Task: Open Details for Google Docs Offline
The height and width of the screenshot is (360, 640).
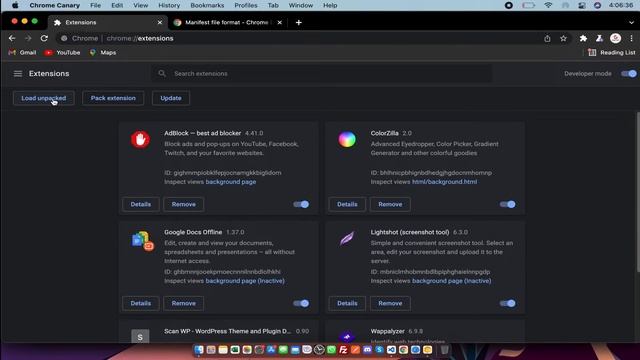Action: pyautogui.click(x=141, y=303)
